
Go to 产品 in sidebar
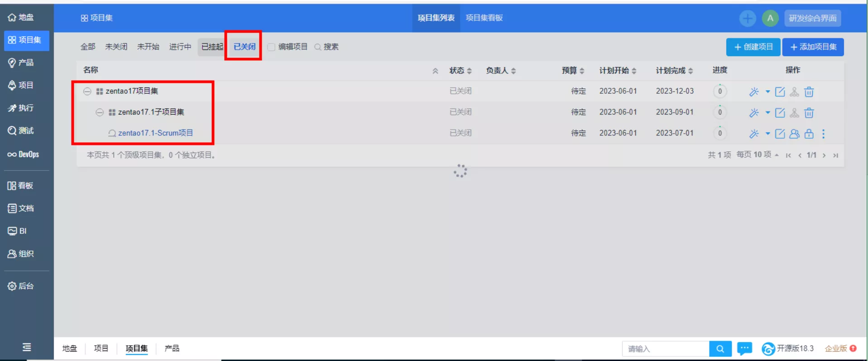[x=21, y=63]
